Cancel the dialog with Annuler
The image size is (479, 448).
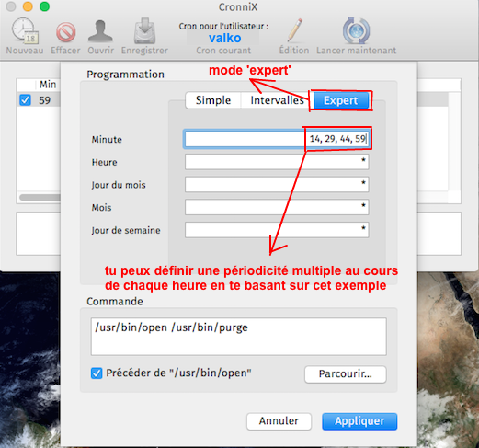[x=279, y=421]
